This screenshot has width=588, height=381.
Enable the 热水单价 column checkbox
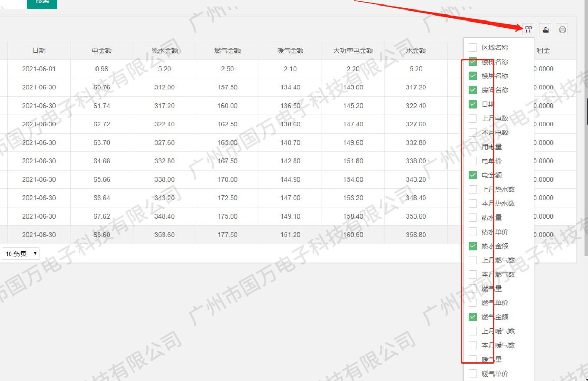click(x=473, y=232)
